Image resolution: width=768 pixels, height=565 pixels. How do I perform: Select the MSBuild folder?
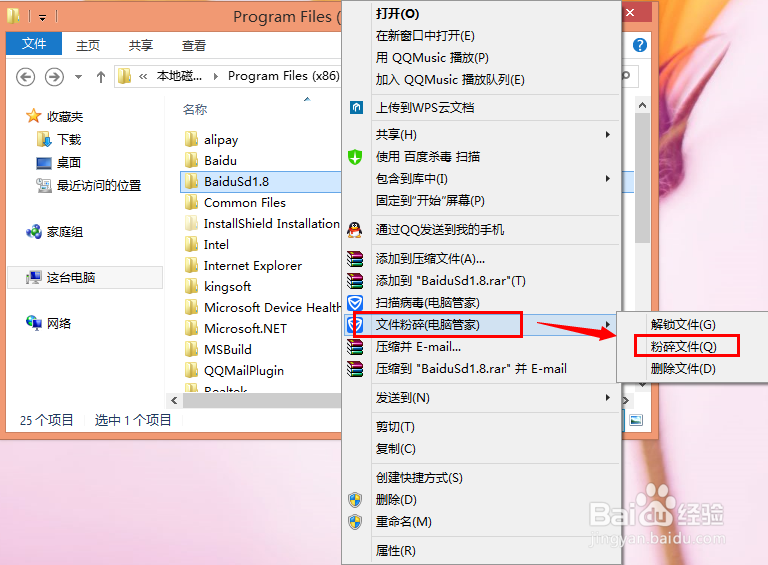click(228, 350)
